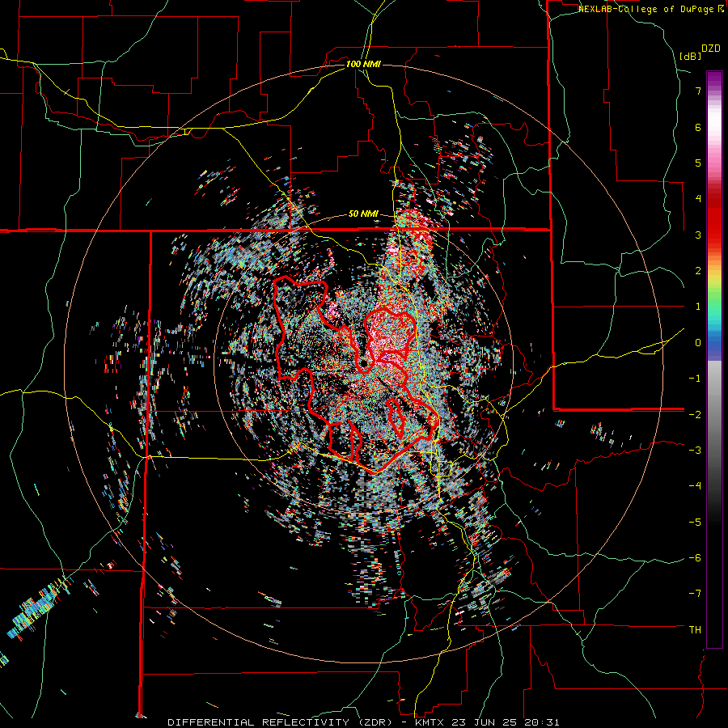Select the -6 value on the dB scale
728x728 pixels.
pos(695,558)
